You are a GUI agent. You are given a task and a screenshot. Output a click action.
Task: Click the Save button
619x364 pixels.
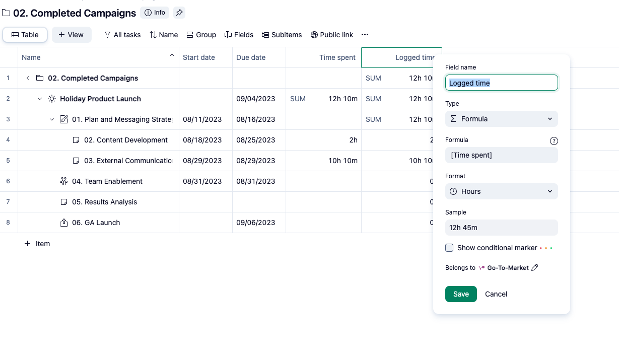pyautogui.click(x=460, y=294)
